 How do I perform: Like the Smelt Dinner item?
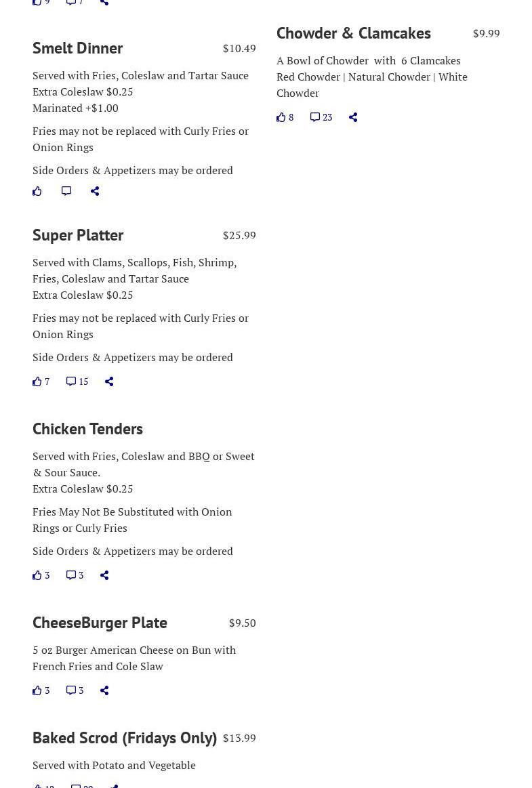coord(37,191)
